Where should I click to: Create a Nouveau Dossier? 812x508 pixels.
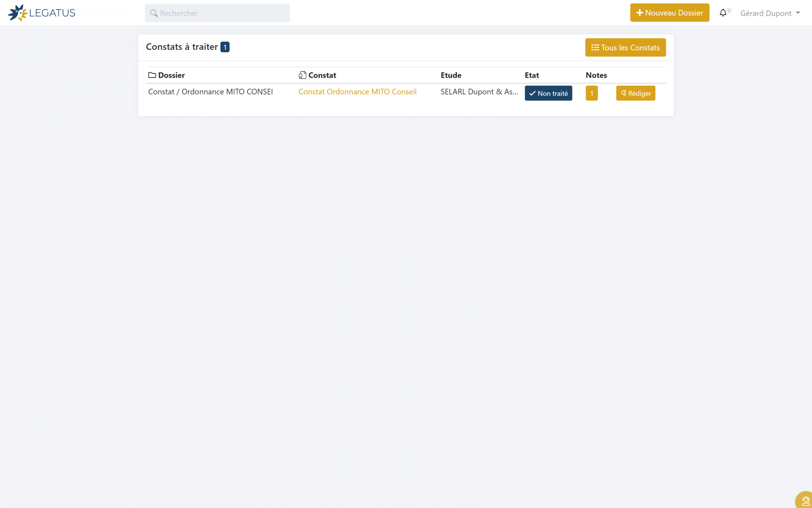(669, 13)
